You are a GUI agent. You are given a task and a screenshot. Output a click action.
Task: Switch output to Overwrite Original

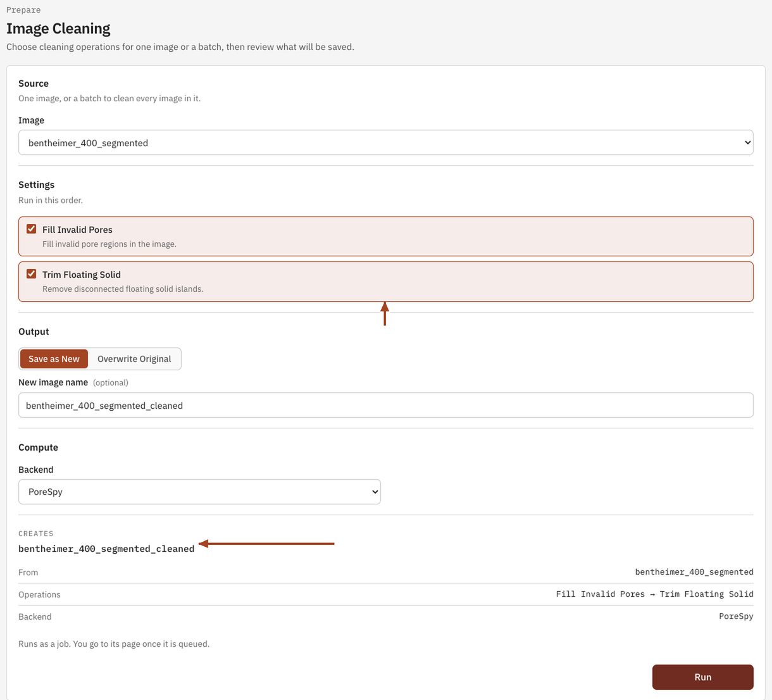(x=134, y=359)
